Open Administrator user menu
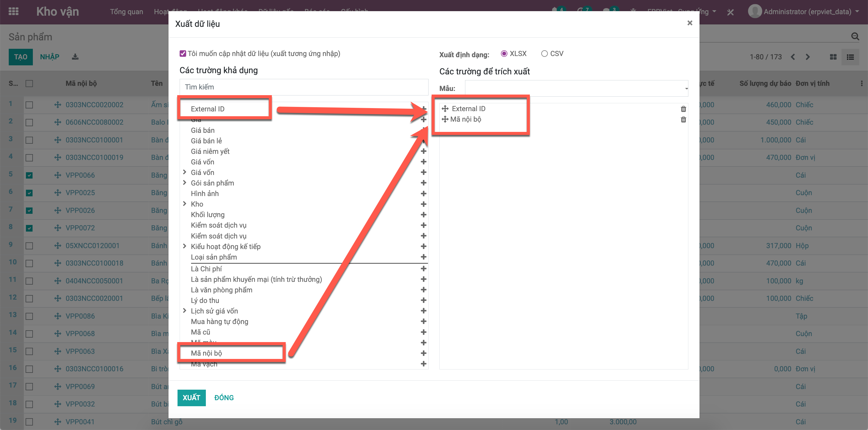Viewport: 868px width, 430px height. click(807, 11)
